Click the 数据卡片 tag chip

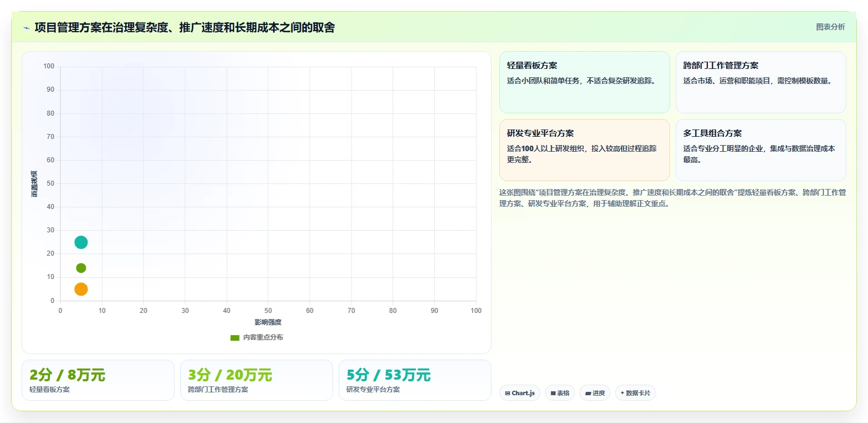tap(636, 393)
